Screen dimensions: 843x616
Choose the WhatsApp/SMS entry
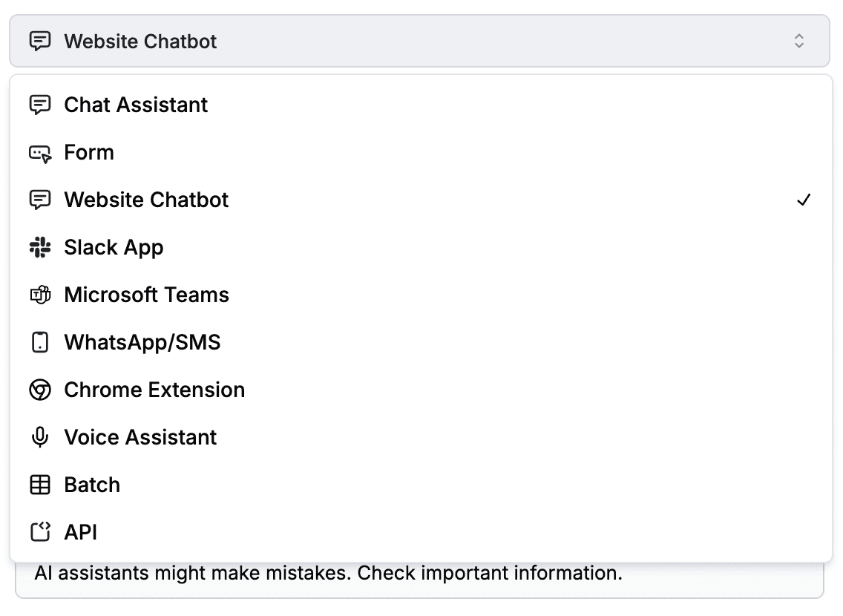point(142,343)
